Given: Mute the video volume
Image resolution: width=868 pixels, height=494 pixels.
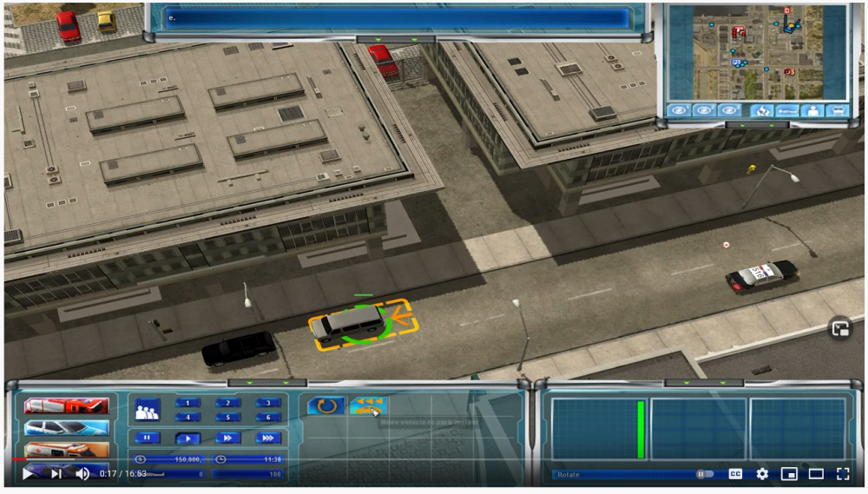Looking at the screenshot, I should click(82, 473).
